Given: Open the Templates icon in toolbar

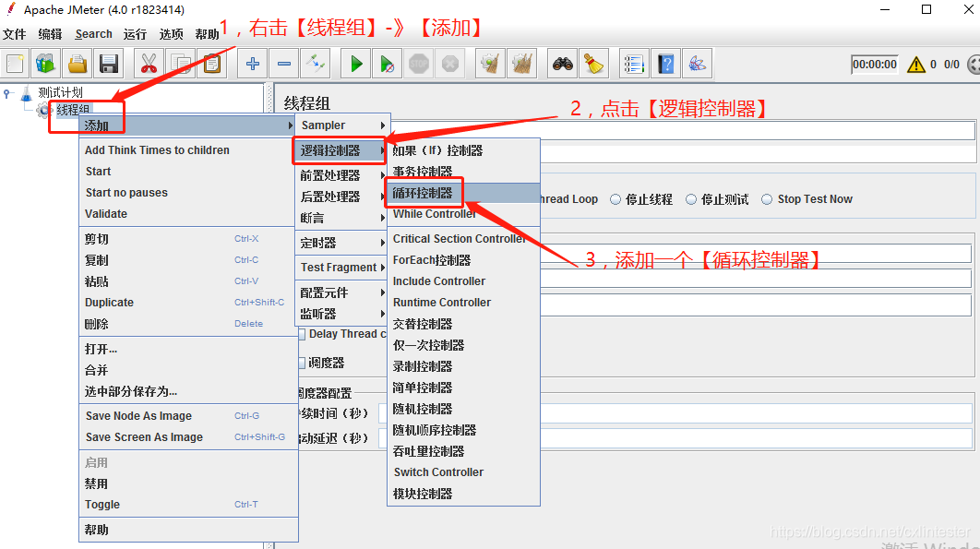Looking at the screenshot, I should (x=45, y=64).
